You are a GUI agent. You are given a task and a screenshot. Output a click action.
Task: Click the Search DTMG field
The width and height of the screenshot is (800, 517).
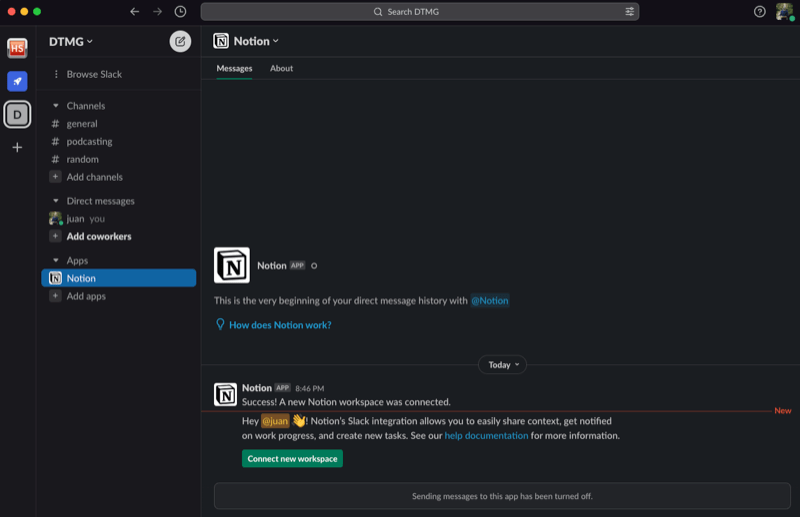[x=419, y=11]
